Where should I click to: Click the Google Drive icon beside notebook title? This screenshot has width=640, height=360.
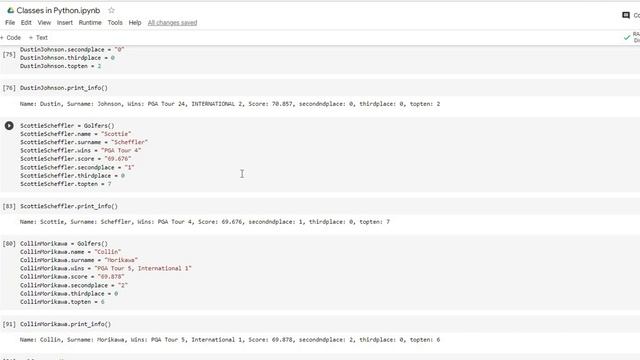pyautogui.click(x=11, y=11)
